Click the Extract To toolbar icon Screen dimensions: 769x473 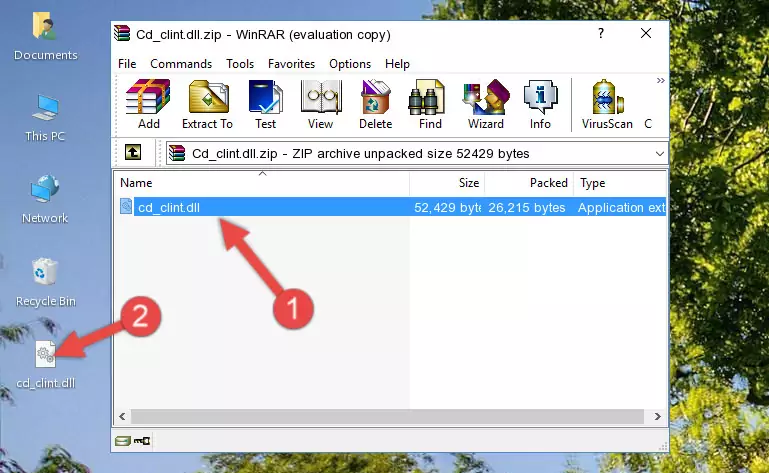point(207,104)
